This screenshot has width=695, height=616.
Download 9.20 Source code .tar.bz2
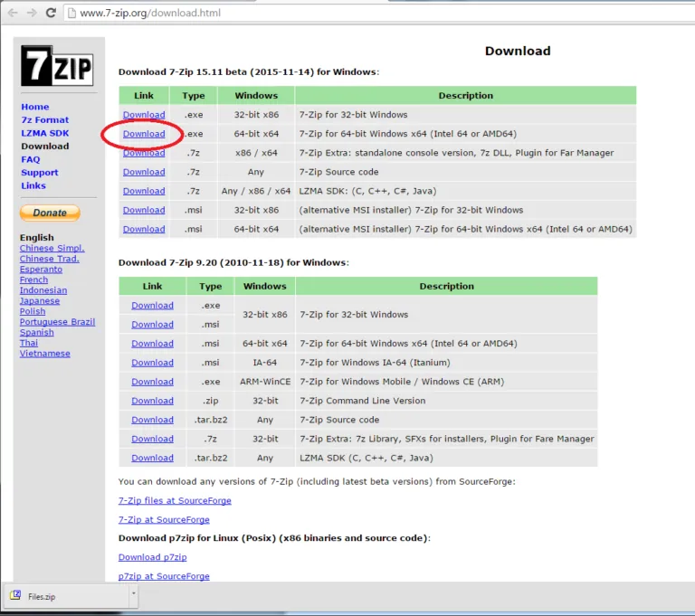coord(152,420)
